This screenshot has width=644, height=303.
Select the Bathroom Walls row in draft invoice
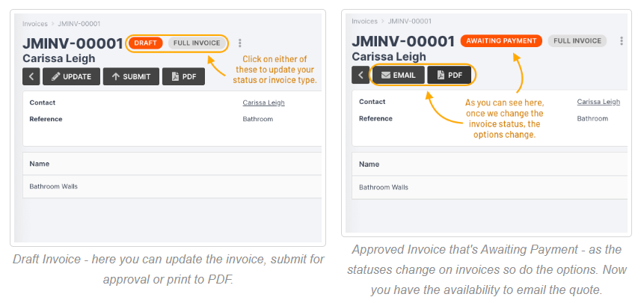coord(54,186)
